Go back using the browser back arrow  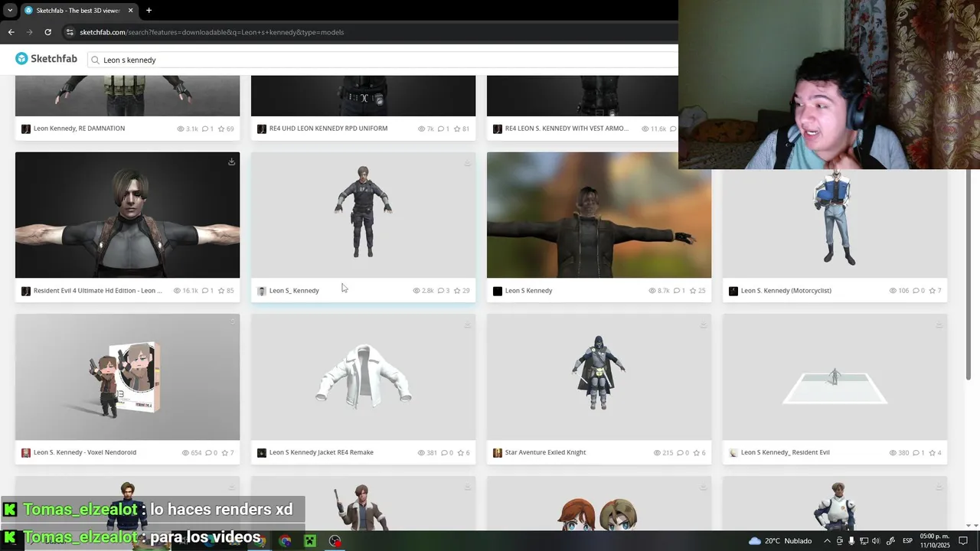(x=11, y=32)
